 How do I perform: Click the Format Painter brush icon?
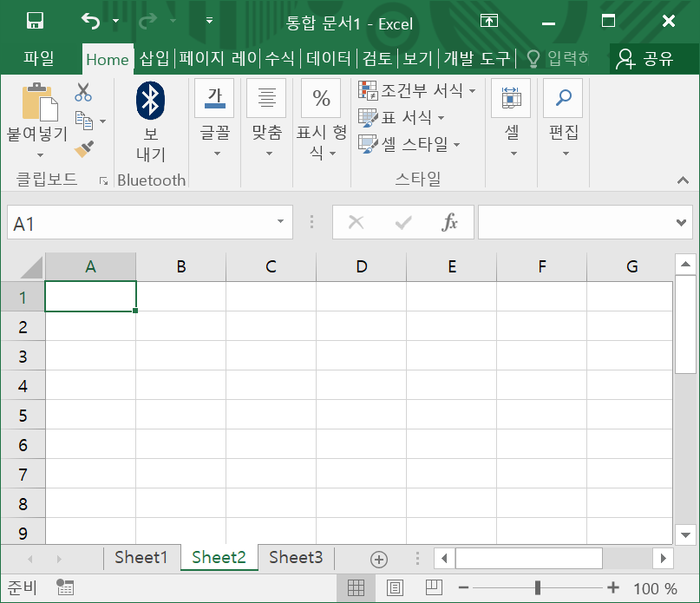83,149
